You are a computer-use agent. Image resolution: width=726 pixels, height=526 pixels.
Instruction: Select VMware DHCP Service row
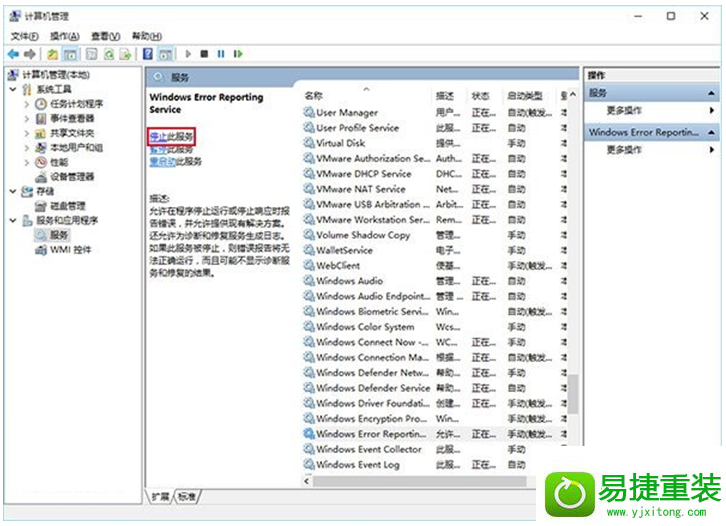point(434,174)
